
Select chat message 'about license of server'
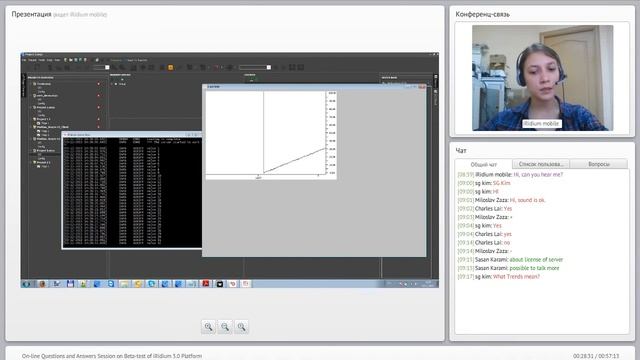[536, 260]
